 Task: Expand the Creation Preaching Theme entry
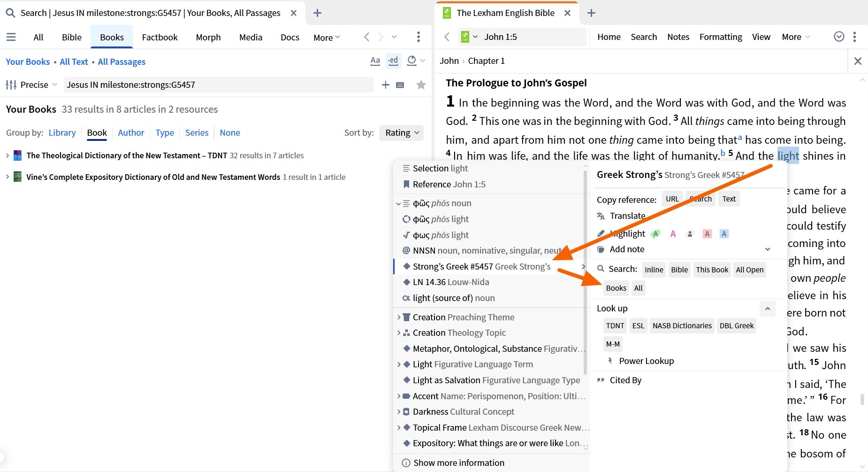(x=399, y=317)
